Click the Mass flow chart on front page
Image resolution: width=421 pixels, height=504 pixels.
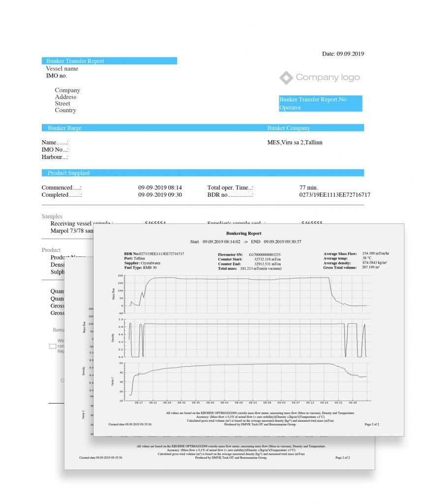[248, 294]
